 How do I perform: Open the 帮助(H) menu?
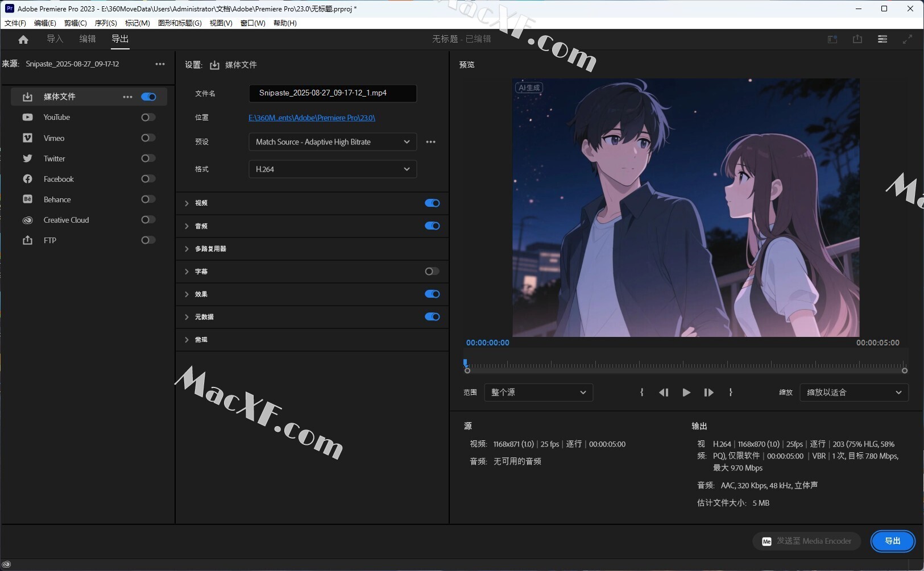285,23
